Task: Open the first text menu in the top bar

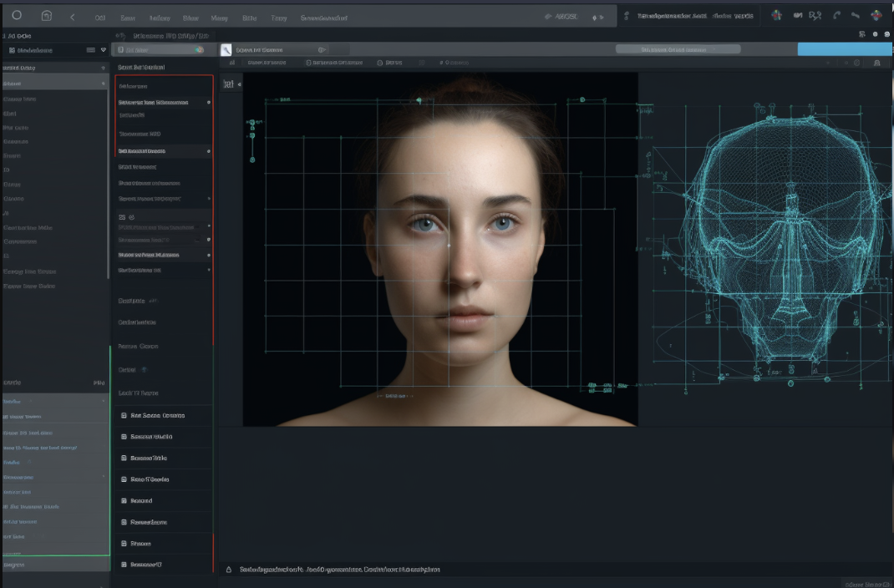Action: click(100, 18)
